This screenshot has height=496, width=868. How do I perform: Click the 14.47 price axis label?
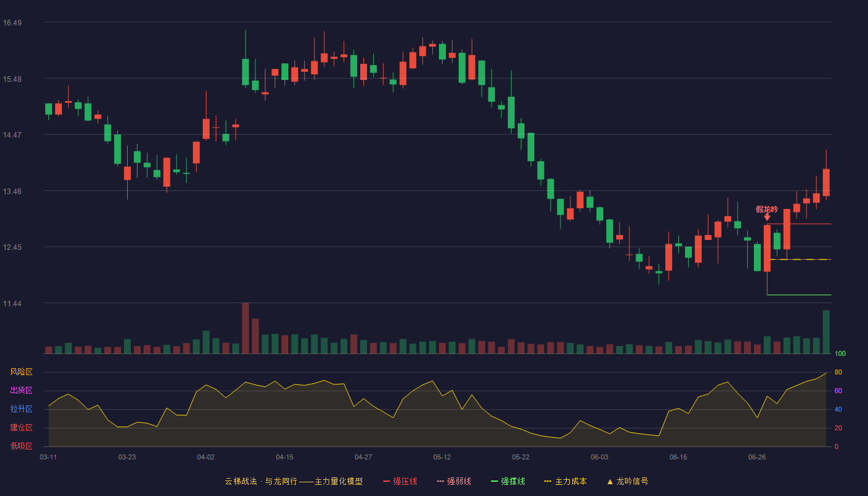point(12,135)
